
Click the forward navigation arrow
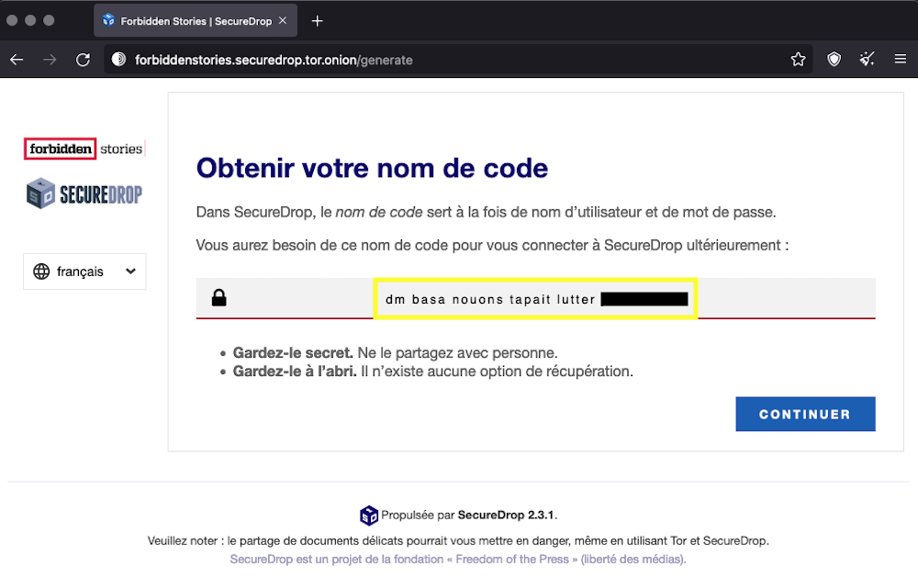[x=50, y=60]
